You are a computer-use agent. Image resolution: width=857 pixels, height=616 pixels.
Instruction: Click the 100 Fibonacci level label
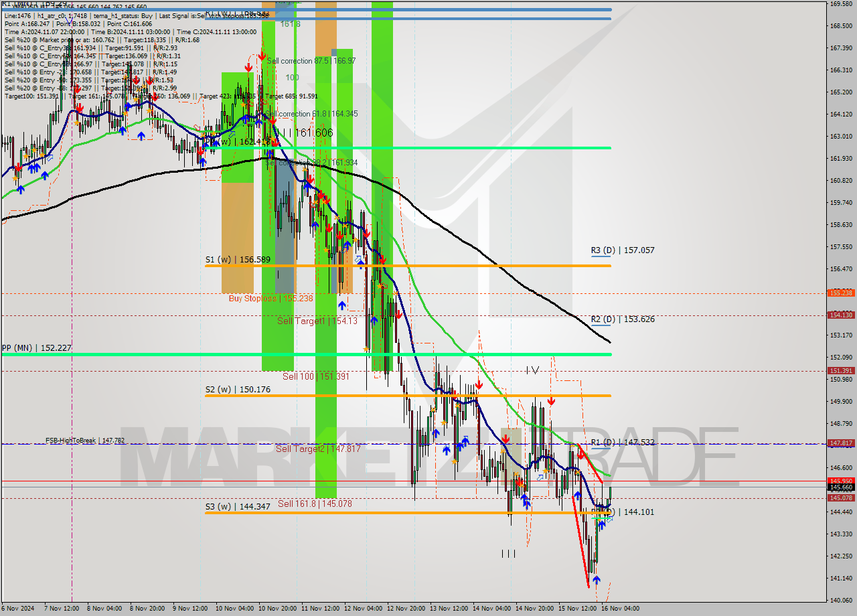(x=292, y=78)
